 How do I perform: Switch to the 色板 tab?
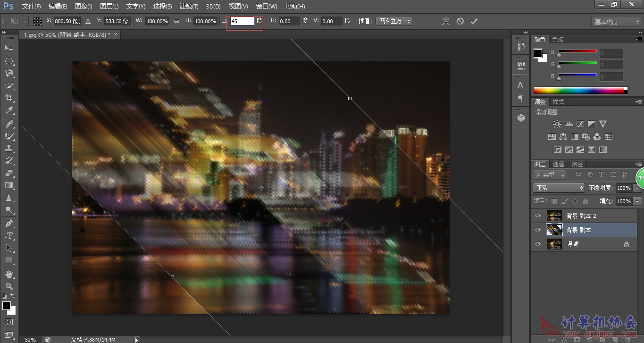tap(558, 39)
